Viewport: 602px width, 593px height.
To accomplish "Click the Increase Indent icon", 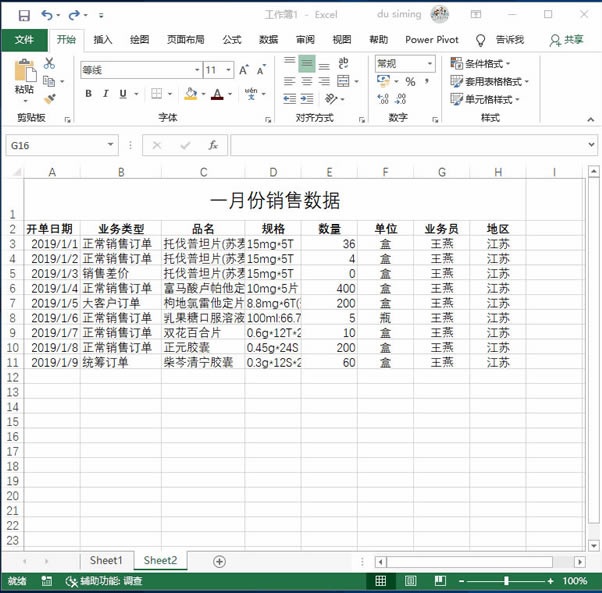I will pyautogui.click(x=307, y=99).
